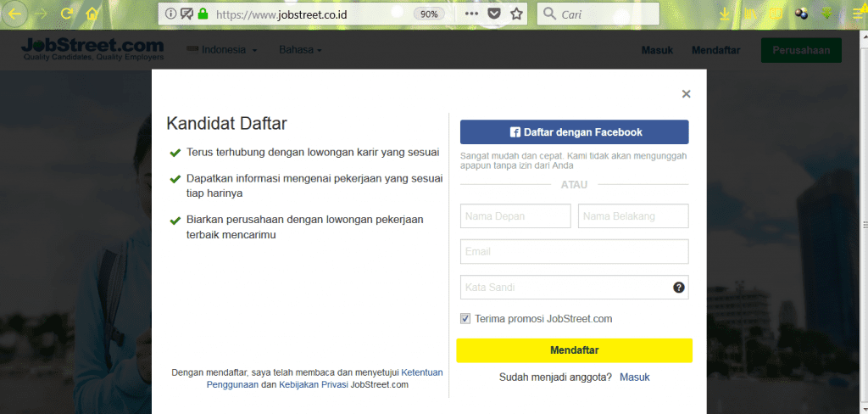Click the magnifier icon in the search box
Image resolution: width=868 pixels, height=414 pixels.
click(549, 14)
